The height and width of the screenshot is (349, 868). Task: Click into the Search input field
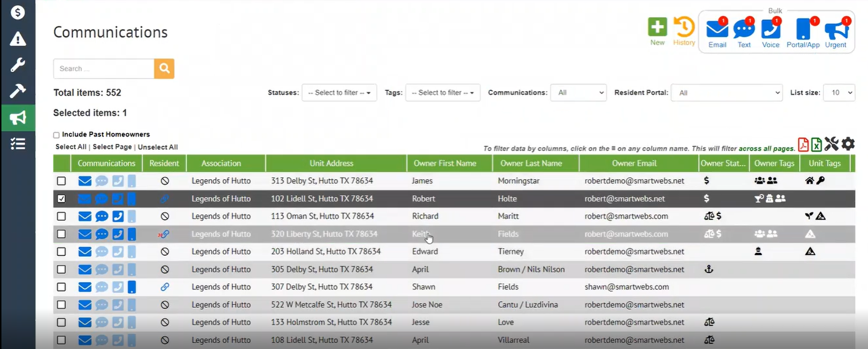pyautogui.click(x=104, y=69)
